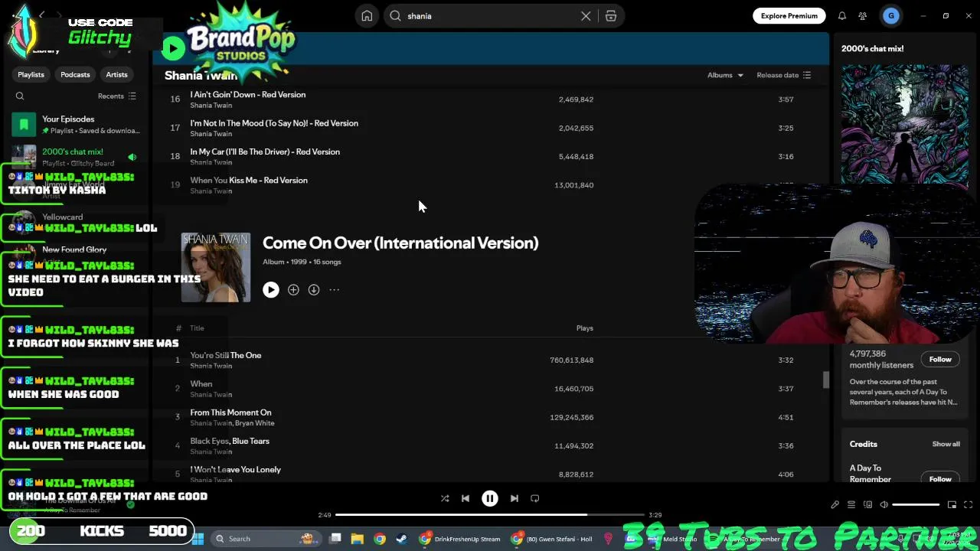
Task: Select the Podcasts filter chip
Action: 75,75
